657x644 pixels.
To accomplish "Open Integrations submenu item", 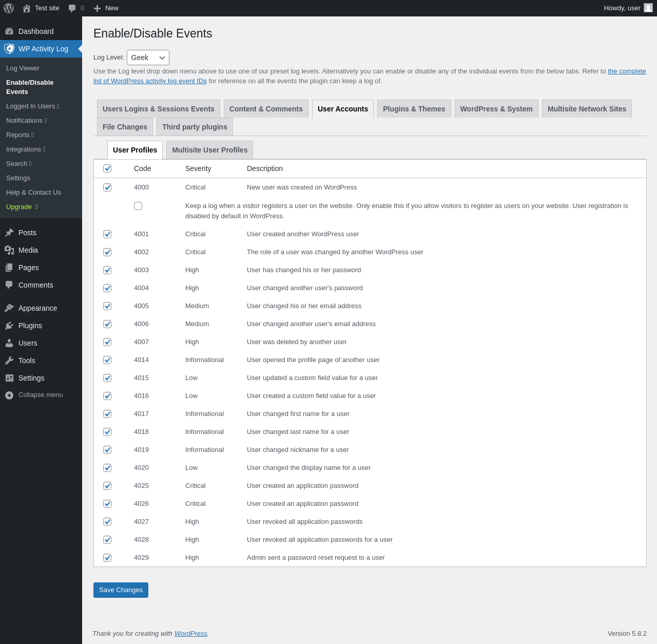I will pos(26,149).
